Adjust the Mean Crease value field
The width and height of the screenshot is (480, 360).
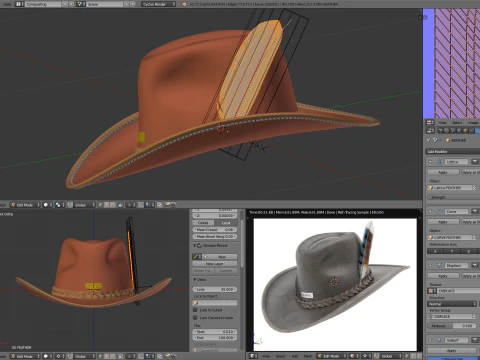tap(215, 230)
